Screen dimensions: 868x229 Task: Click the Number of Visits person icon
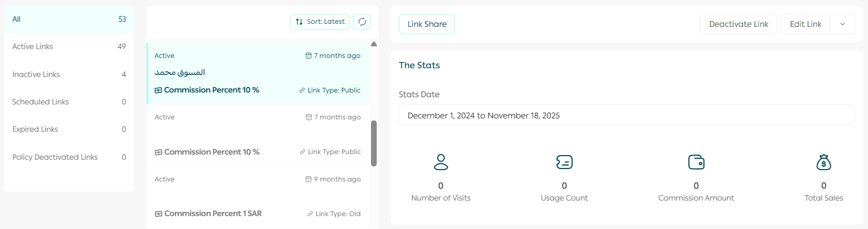(441, 162)
